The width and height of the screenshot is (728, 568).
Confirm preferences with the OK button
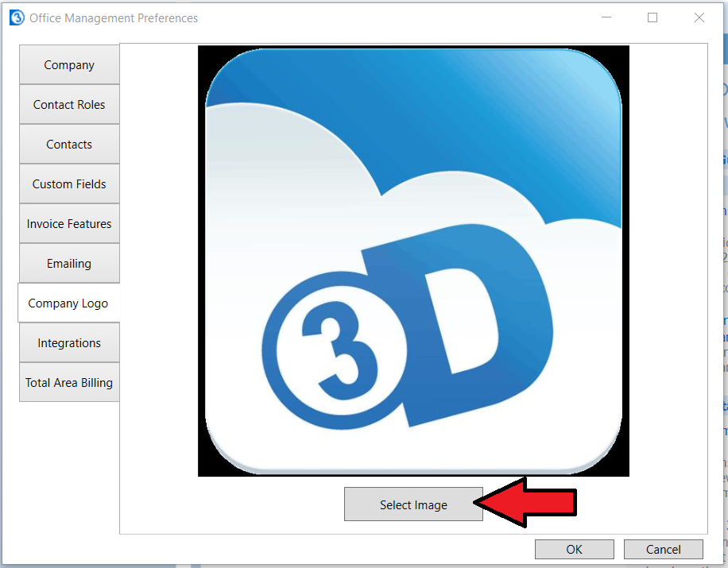(575, 550)
